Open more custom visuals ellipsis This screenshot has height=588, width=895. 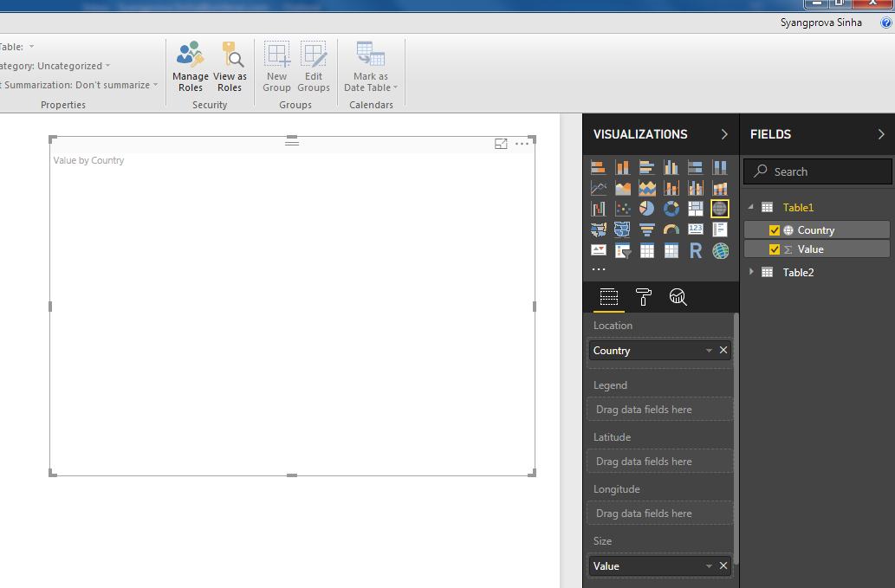[x=598, y=268]
